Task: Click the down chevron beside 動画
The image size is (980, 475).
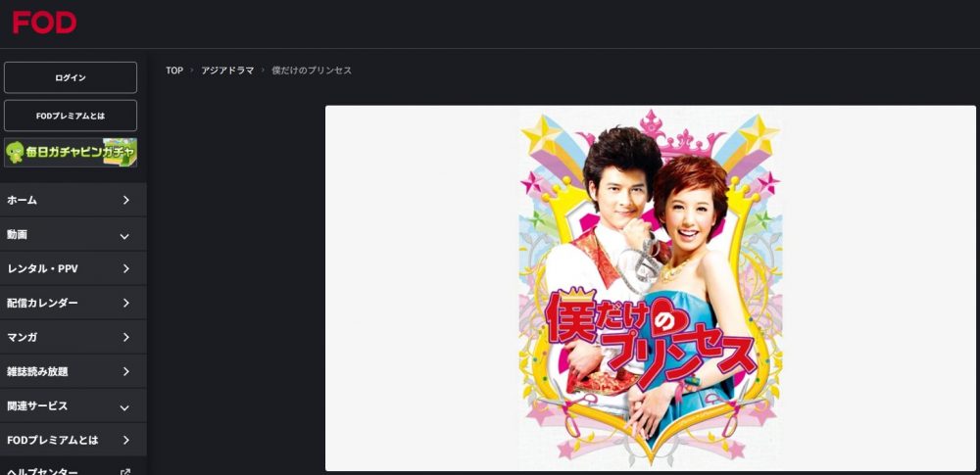Action: tap(124, 236)
